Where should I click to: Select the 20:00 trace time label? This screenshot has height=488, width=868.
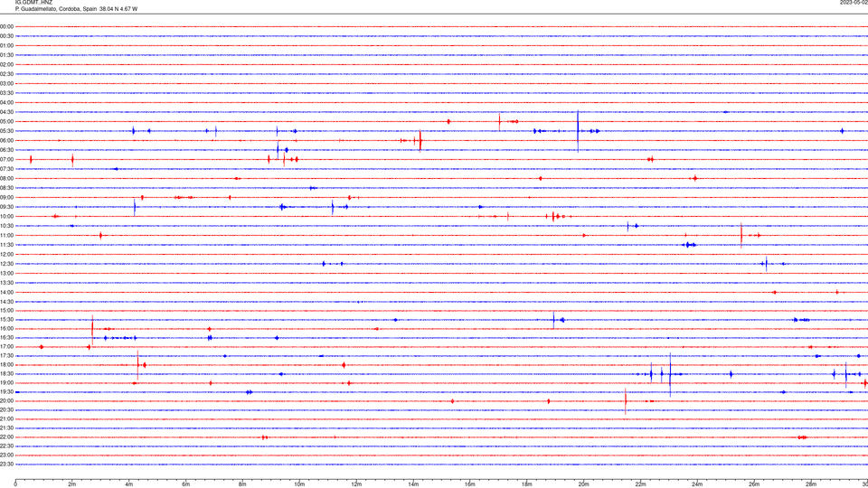tap(6, 401)
